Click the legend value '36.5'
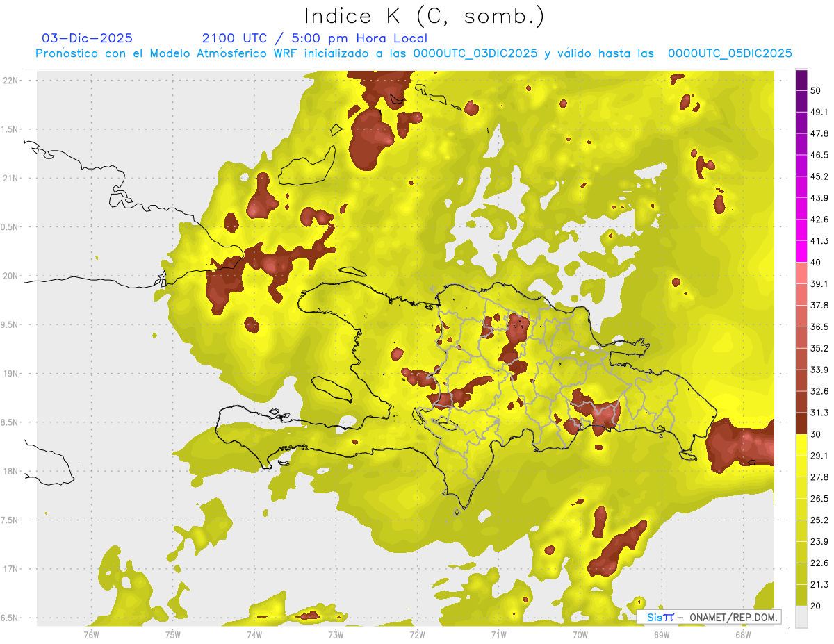Screen dimensions: 834x644 (819, 327)
